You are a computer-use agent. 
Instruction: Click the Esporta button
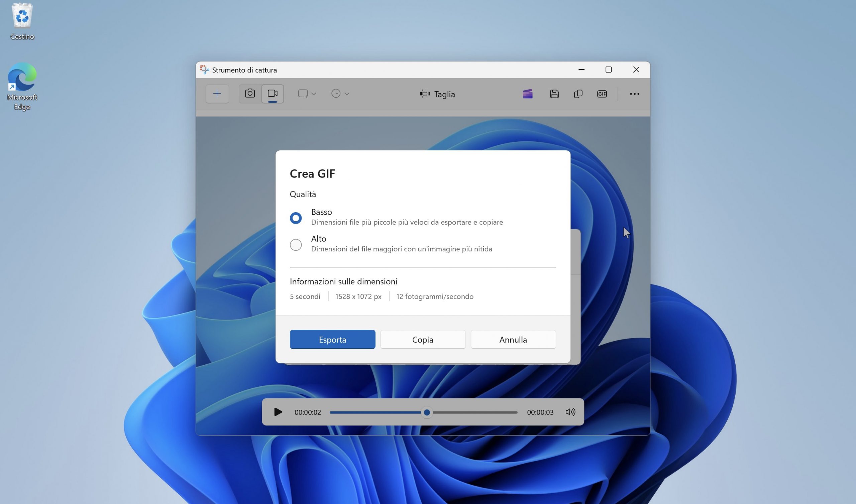click(x=333, y=339)
